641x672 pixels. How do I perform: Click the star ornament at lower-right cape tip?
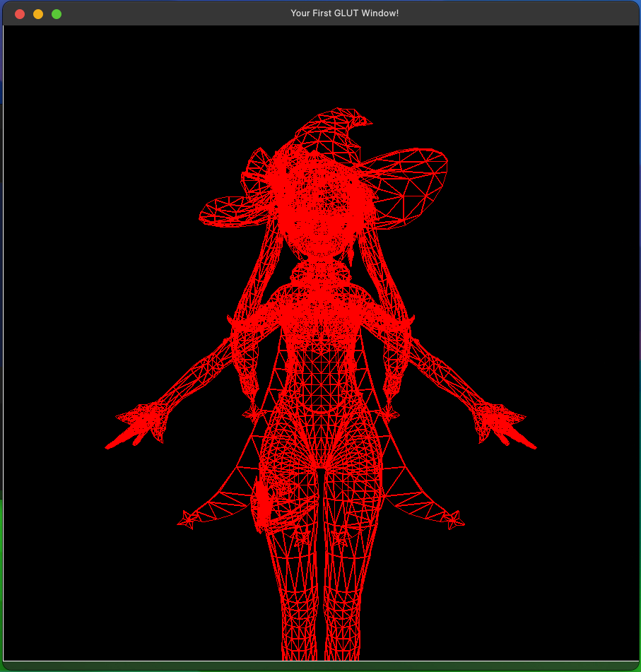coord(454,522)
